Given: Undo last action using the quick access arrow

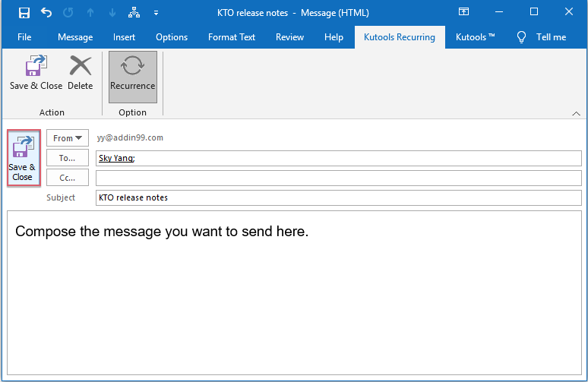Looking at the screenshot, I should 46,13.
